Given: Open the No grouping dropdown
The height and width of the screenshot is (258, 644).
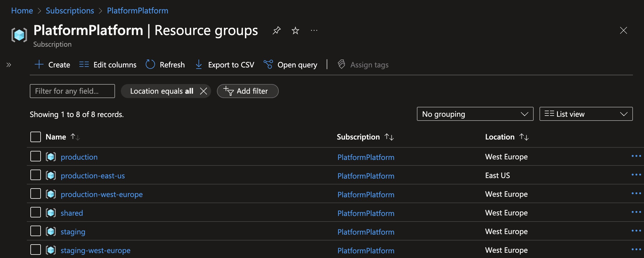Looking at the screenshot, I should point(475,114).
